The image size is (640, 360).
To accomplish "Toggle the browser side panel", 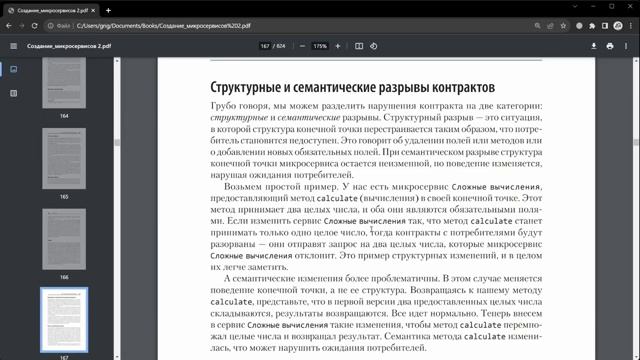I will 605,26.
